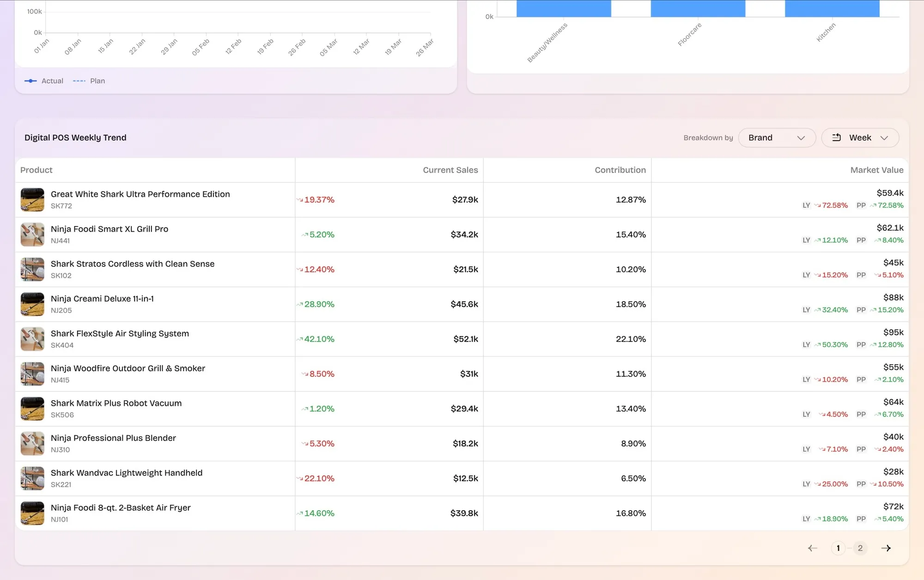The width and height of the screenshot is (924, 580).
Task: Select Shark FlexStyle Air Styling System name
Action: click(120, 334)
